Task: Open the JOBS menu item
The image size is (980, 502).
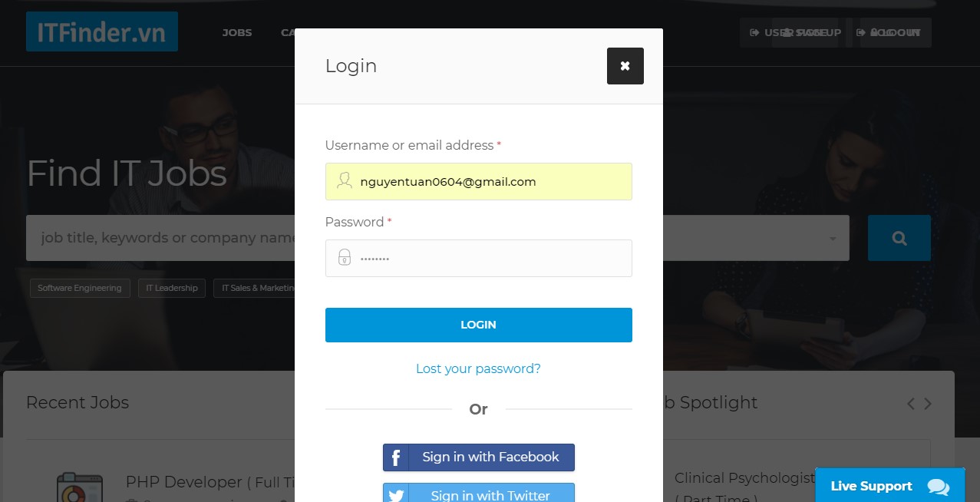Action: [x=237, y=33]
